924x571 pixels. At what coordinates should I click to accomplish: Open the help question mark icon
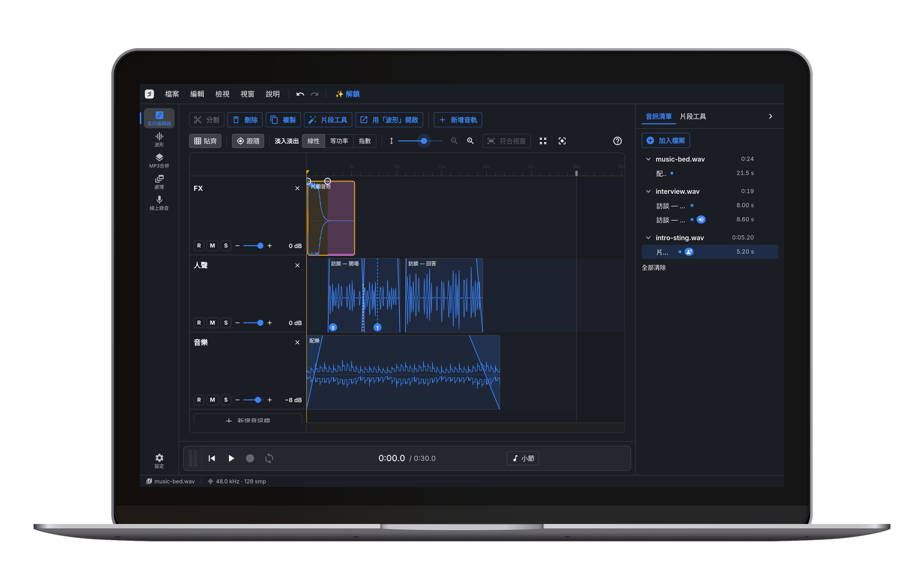[x=617, y=141]
